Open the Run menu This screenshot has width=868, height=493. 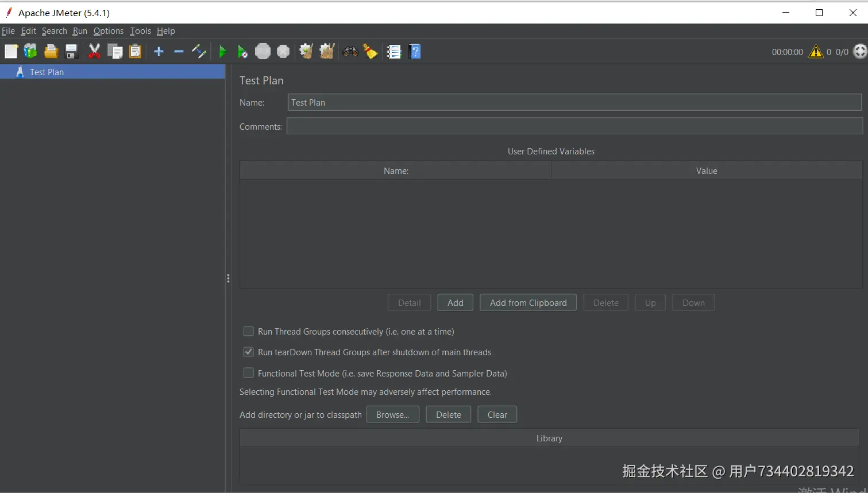80,31
